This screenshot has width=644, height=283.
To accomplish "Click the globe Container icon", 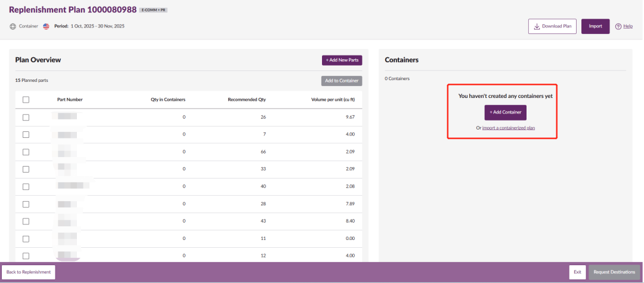I will pyautogui.click(x=13, y=26).
